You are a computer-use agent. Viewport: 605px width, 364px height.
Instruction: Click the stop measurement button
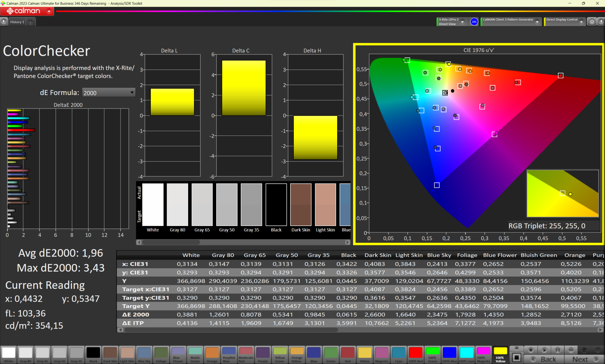[531, 350]
